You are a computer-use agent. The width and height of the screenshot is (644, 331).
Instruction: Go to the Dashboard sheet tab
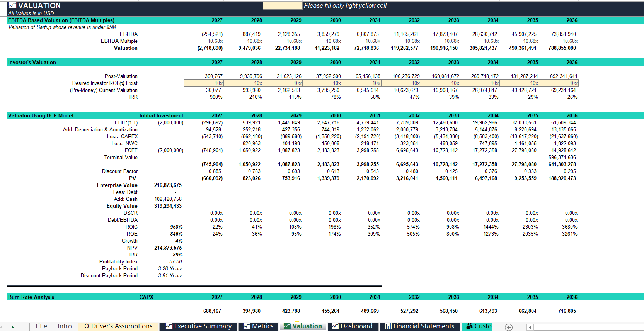[352, 326]
